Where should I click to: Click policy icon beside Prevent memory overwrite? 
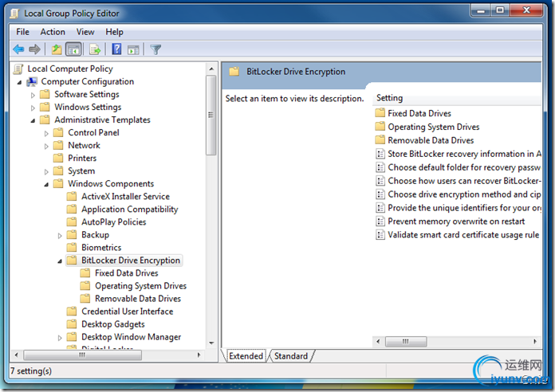[x=380, y=221]
